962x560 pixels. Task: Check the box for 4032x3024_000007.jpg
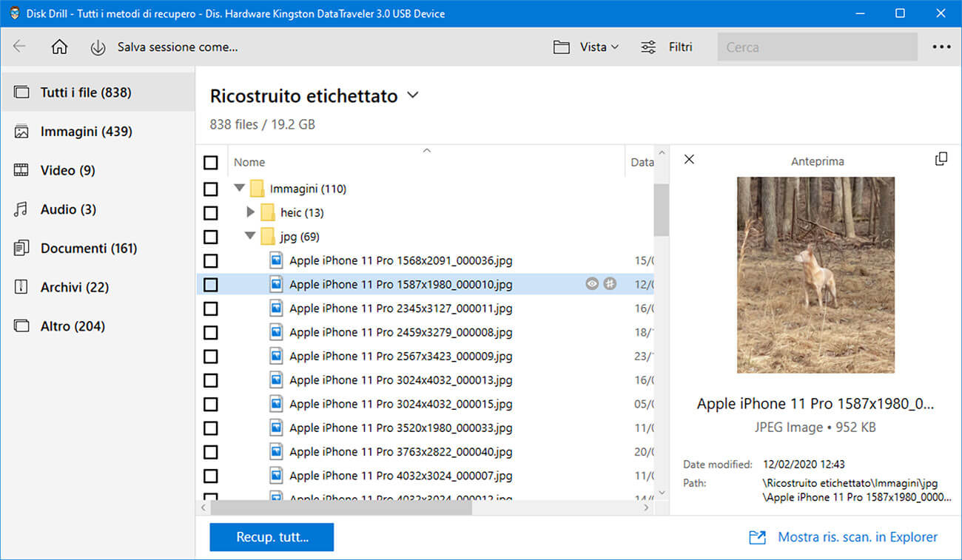click(211, 476)
